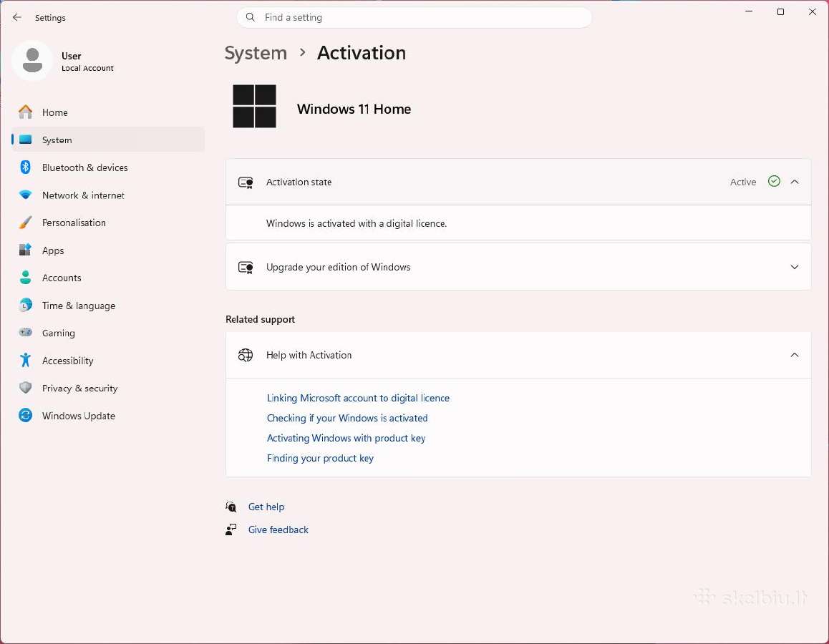Click the System breadcrumb heading
This screenshot has width=829, height=644.
pyautogui.click(x=256, y=53)
